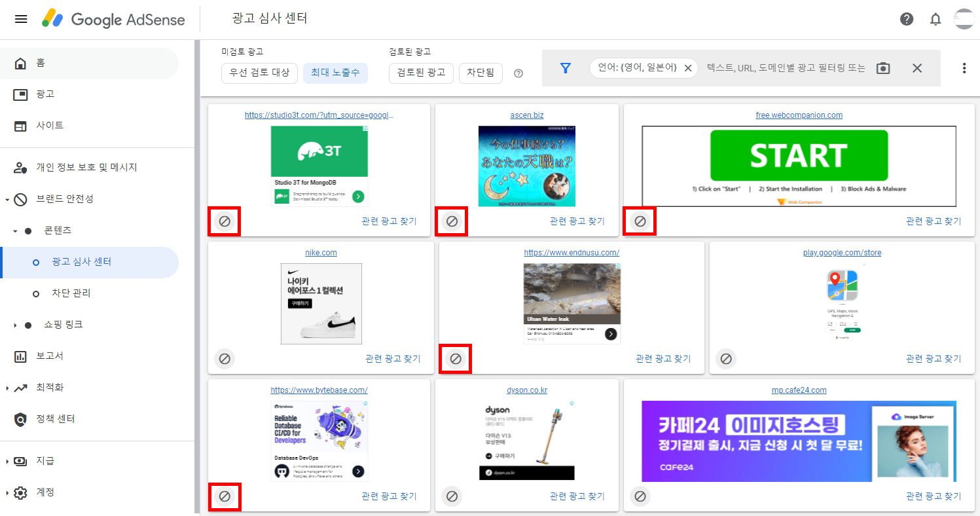Click the Nike Air Force ad image
Image resolution: width=980 pixels, height=516 pixels.
(x=321, y=304)
